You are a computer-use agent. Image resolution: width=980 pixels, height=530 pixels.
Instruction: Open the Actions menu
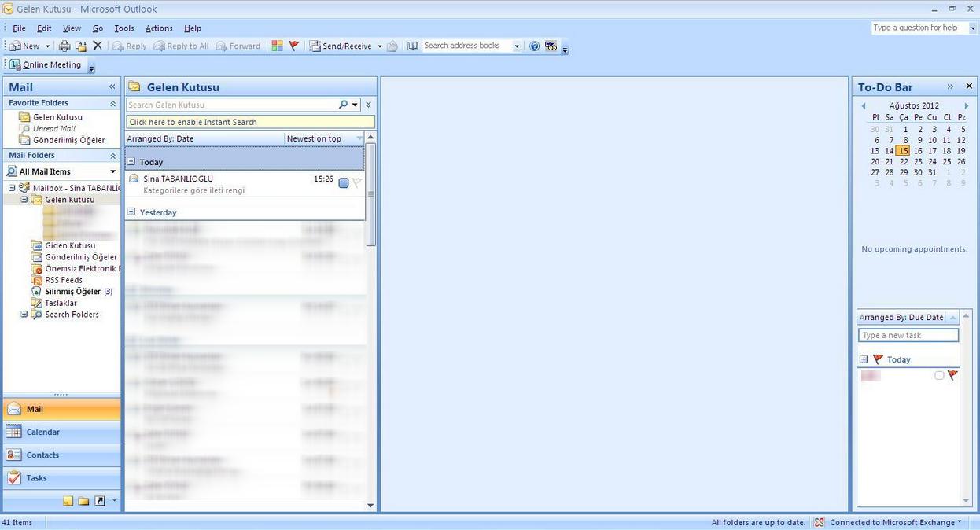click(159, 28)
